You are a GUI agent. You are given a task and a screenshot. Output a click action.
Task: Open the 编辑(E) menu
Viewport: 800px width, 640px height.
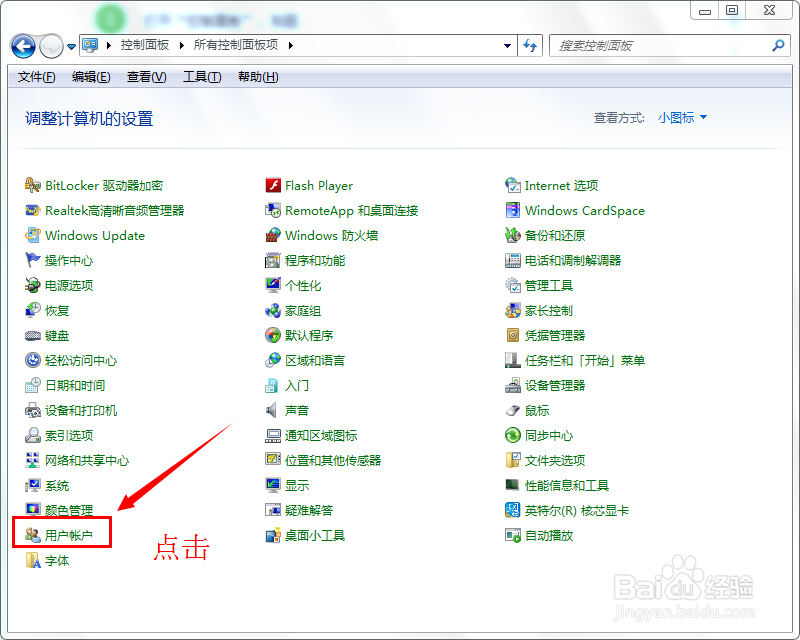coord(91,77)
